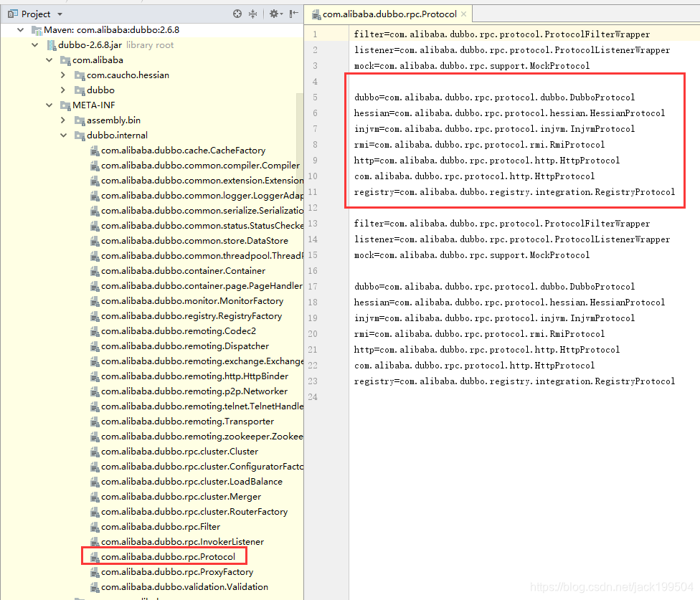Select com.alibaba.dubbo.registry.RegistryFactory file
This screenshot has width=700, height=600.
click(191, 316)
